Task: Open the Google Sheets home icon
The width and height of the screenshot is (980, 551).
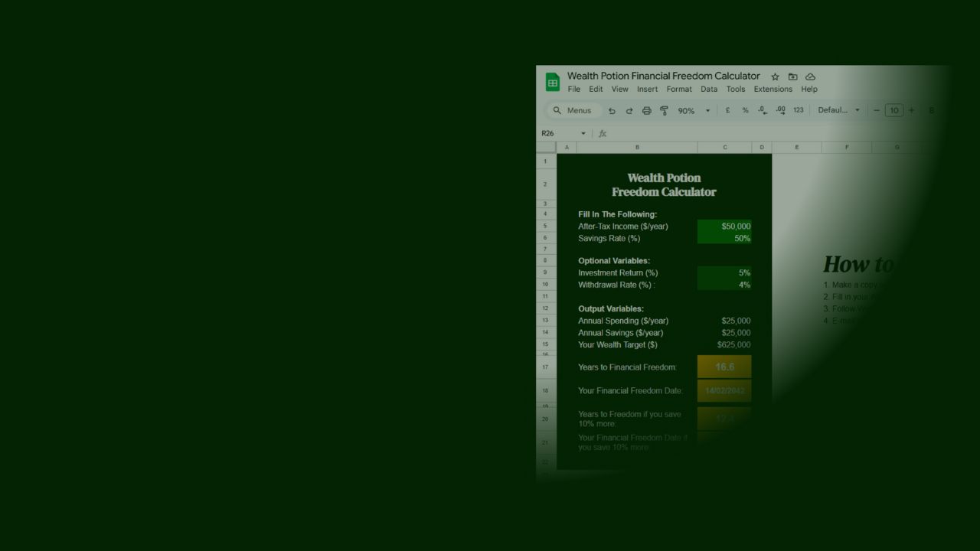Action: click(553, 82)
